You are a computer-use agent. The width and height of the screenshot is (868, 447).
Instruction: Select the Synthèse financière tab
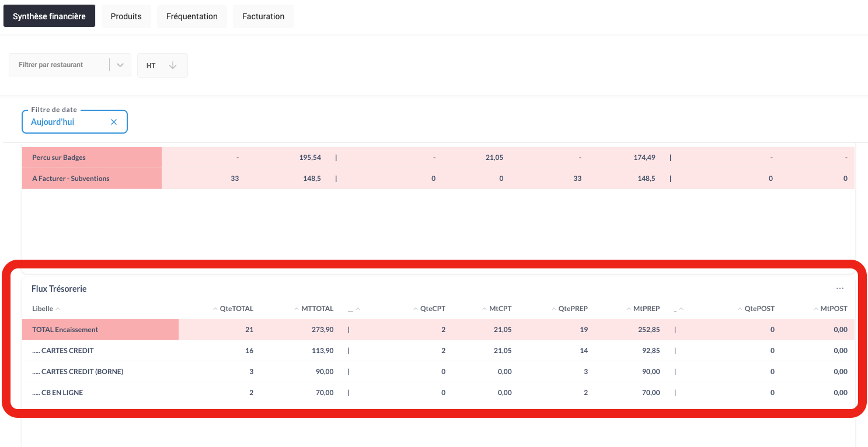pos(49,16)
